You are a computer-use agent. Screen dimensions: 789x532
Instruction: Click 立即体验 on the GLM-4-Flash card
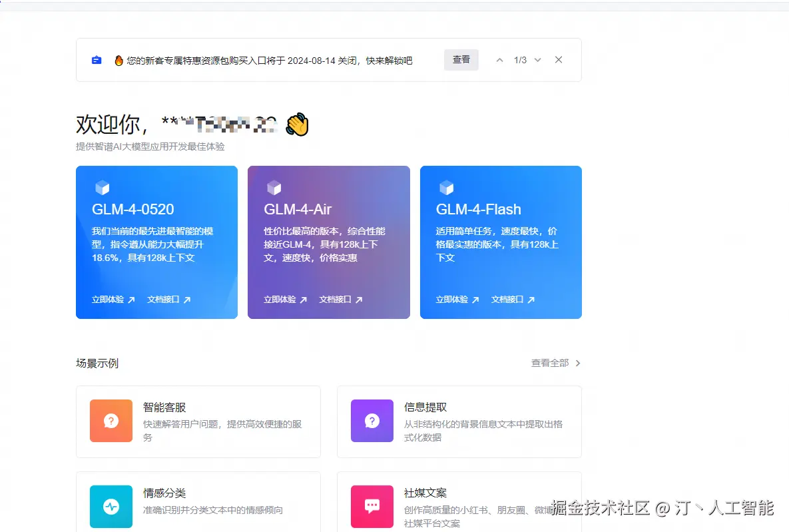(x=452, y=300)
